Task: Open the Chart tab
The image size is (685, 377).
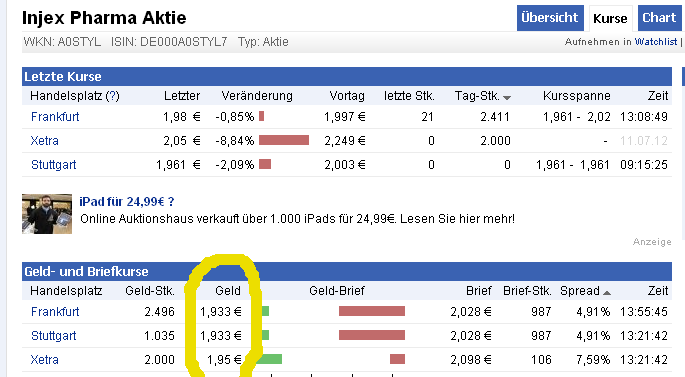Action: tap(659, 18)
